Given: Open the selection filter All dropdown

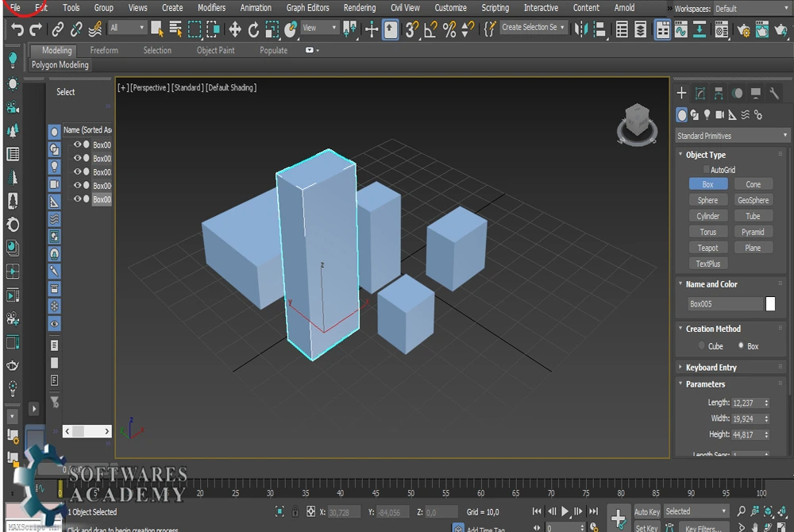Looking at the screenshot, I should pos(126,28).
